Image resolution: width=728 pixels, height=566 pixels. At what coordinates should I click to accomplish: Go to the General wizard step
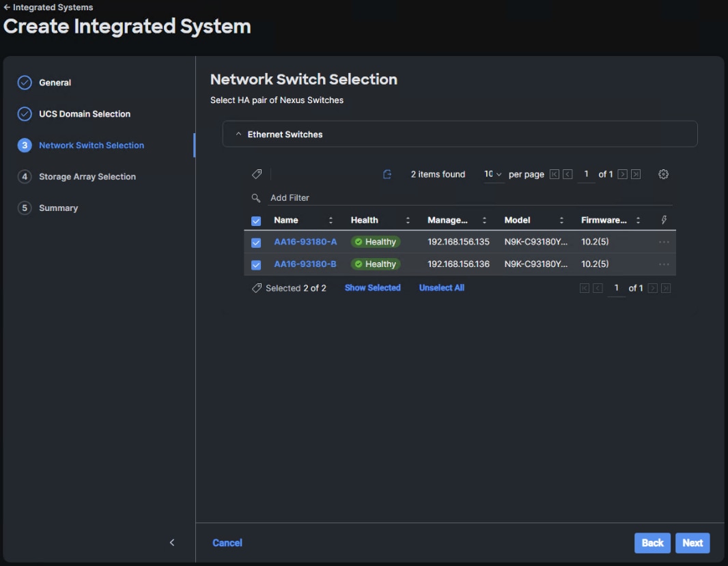coord(55,83)
